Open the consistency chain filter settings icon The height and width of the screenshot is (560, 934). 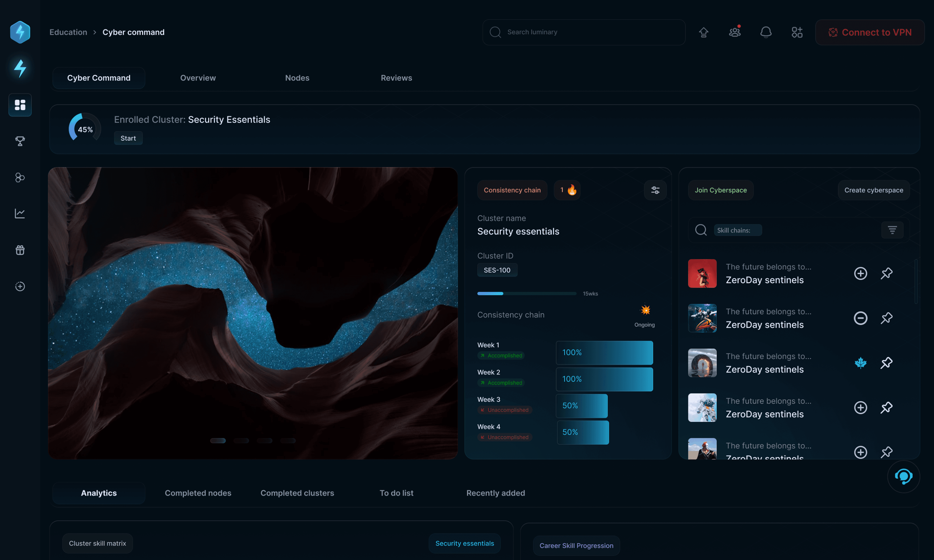point(655,190)
